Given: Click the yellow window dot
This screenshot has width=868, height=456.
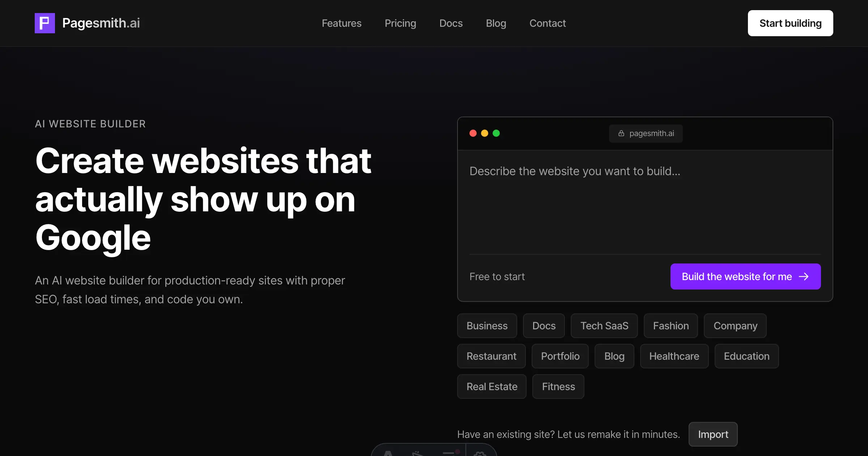Looking at the screenshot, I should point(485,134).
